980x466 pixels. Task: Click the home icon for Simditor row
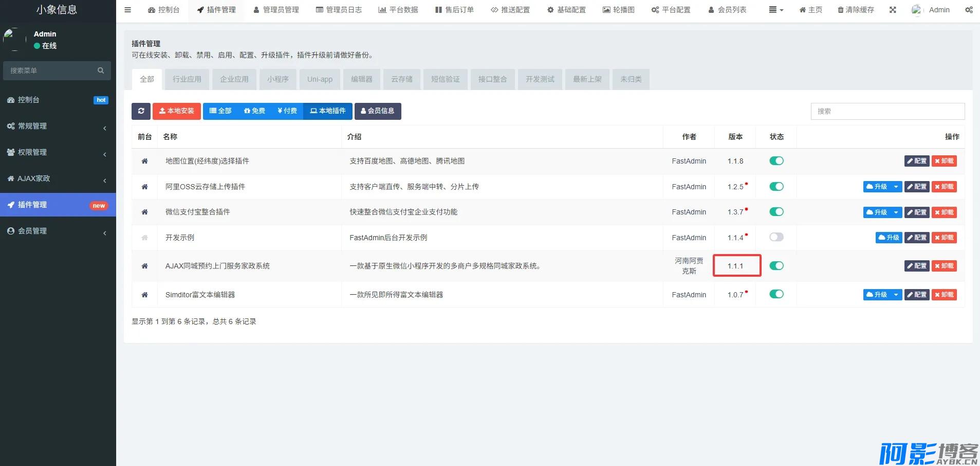[x=144, y=295]
